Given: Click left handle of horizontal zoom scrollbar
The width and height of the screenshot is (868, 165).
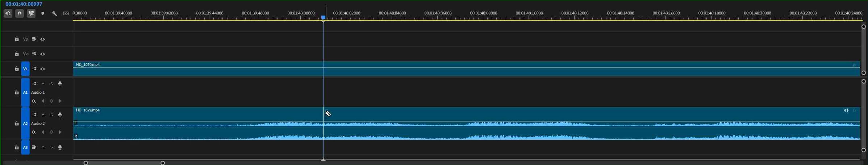Looking at the screenshot, I should [x=86, y=163].
